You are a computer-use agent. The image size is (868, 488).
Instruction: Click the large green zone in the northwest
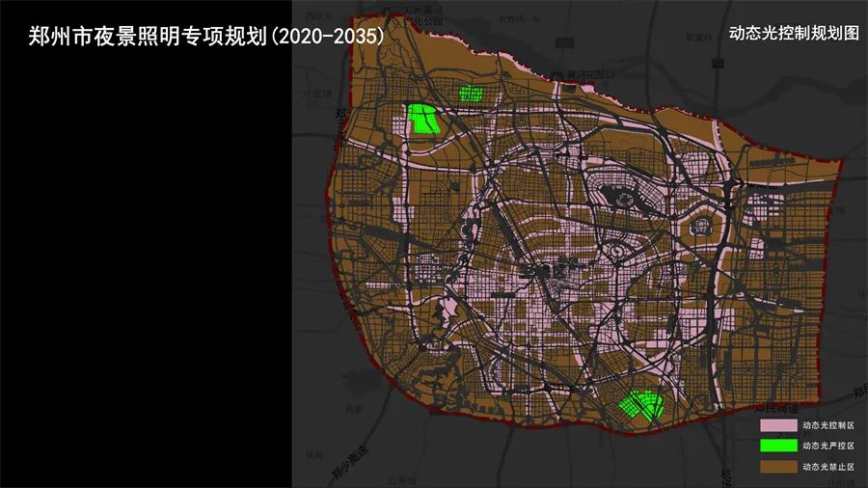point(421,118)
